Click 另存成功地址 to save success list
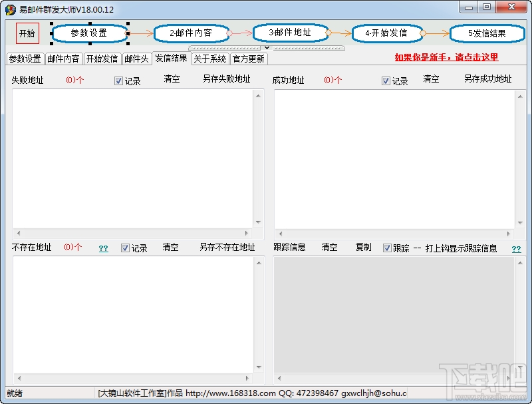The height and width of the screenshot is (404, 532). [x=488, y=79]
